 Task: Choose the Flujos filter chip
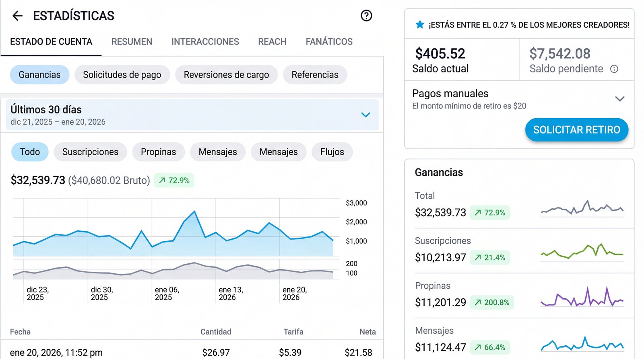click(332, 152)
